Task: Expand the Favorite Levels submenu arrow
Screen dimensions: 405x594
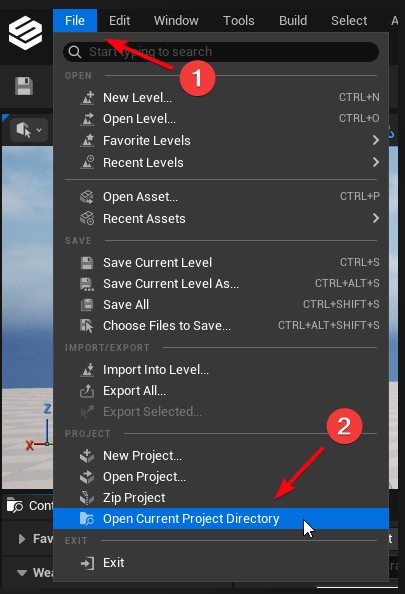Action: [375, 141]
